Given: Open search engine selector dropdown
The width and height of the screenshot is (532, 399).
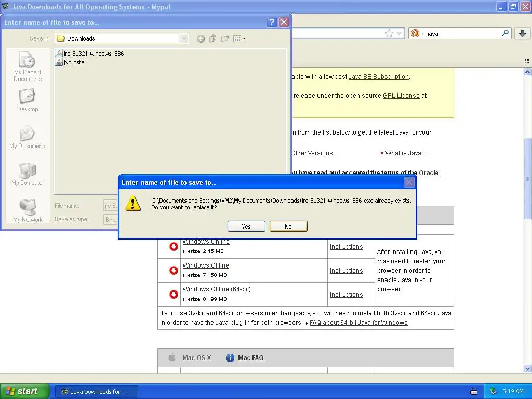Looking at the screenshot, I should tap(417, 33).
